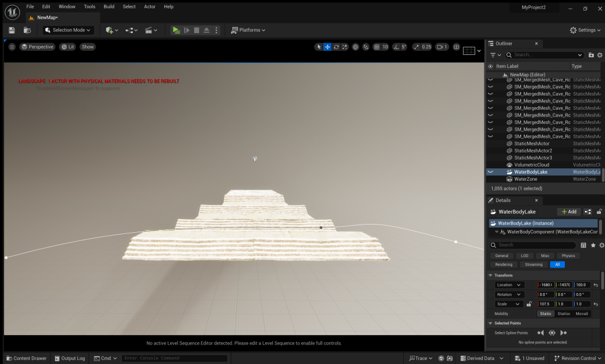The height and width of the screenshot is (364, 605).
Task: Select the Translate move tool in viewport
Action: coord(327,47)
